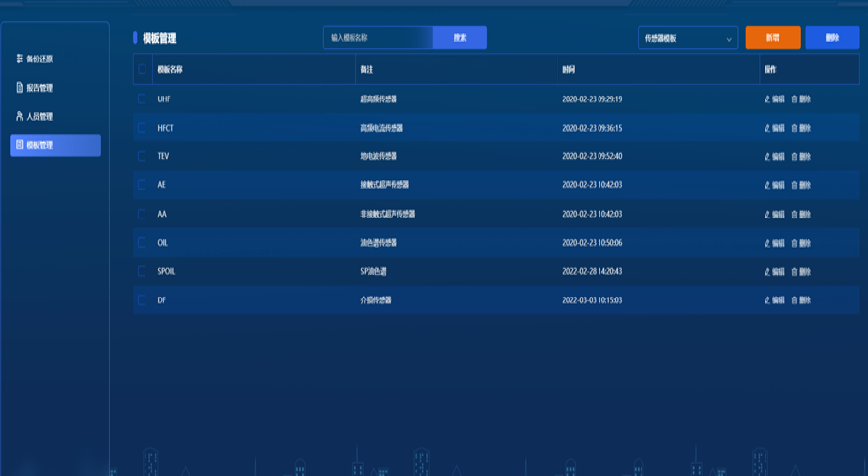Check the checkbox for the UHF row
The height and width of the screenshot is (476, 868).
[x=143, y=99]
